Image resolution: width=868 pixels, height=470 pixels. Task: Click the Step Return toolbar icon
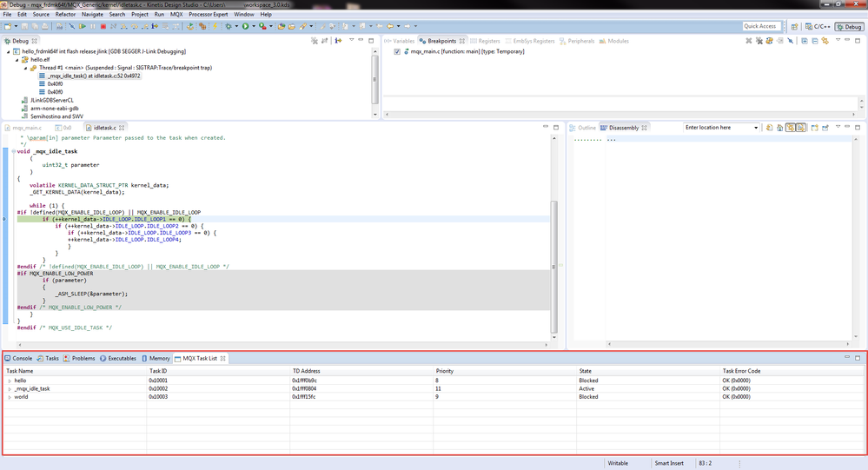144,26
